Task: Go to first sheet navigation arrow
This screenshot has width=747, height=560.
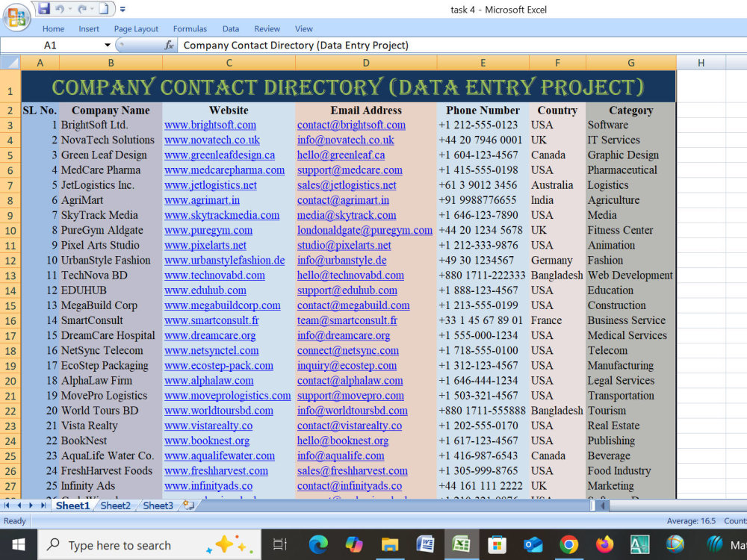Action: coord(7,505)
